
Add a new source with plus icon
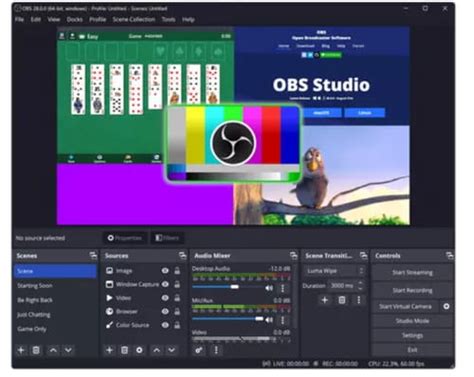[109, 350]
